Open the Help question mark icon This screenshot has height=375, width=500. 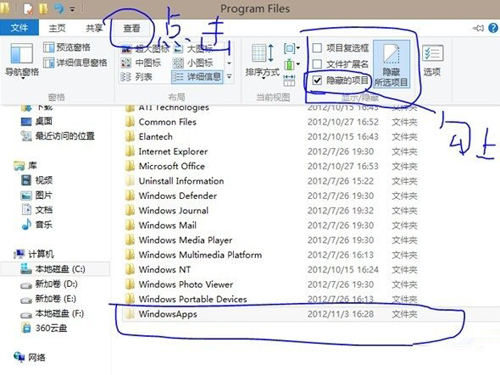[x=493, y=28]
